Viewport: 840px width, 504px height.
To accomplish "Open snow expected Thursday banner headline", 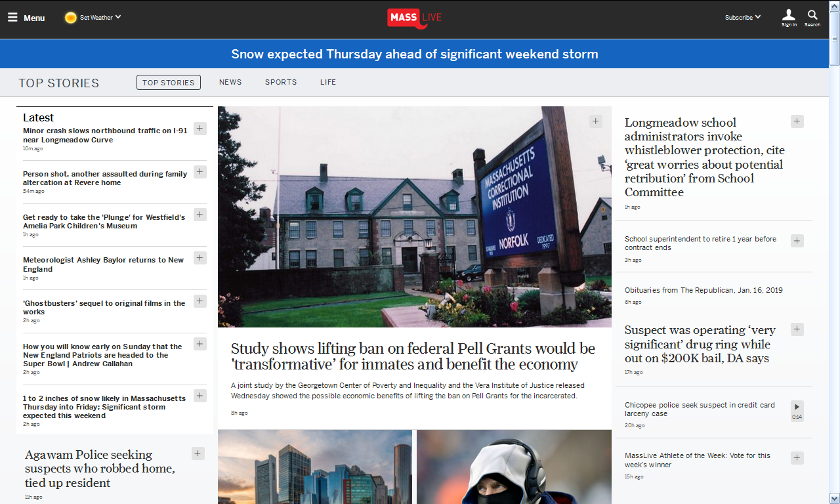I will tap(415, 54).
